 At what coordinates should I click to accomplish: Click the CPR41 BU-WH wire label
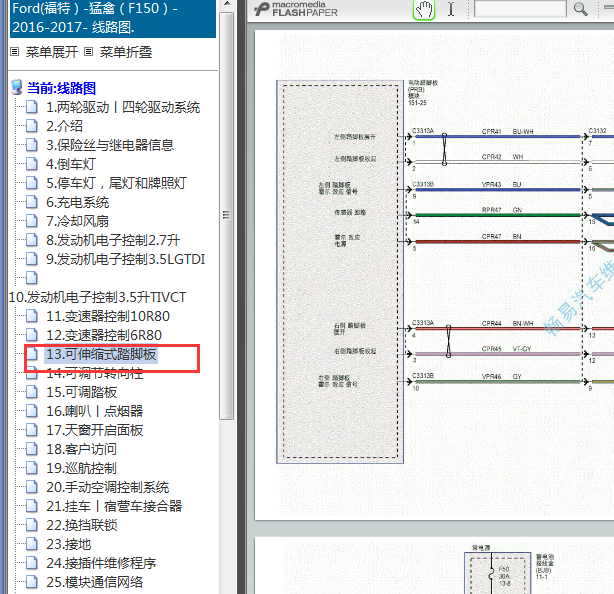tap(507, 132)
